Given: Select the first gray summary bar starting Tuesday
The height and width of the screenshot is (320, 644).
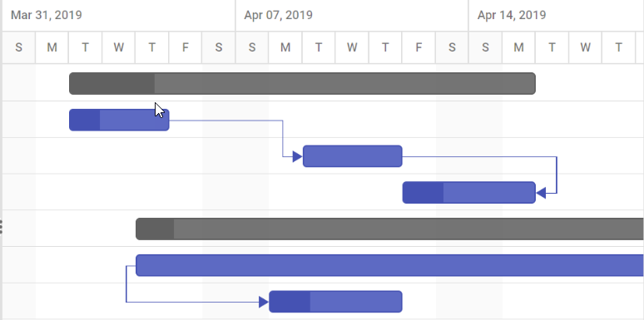Looking at the screenshot, I should (x=302, y=84).
